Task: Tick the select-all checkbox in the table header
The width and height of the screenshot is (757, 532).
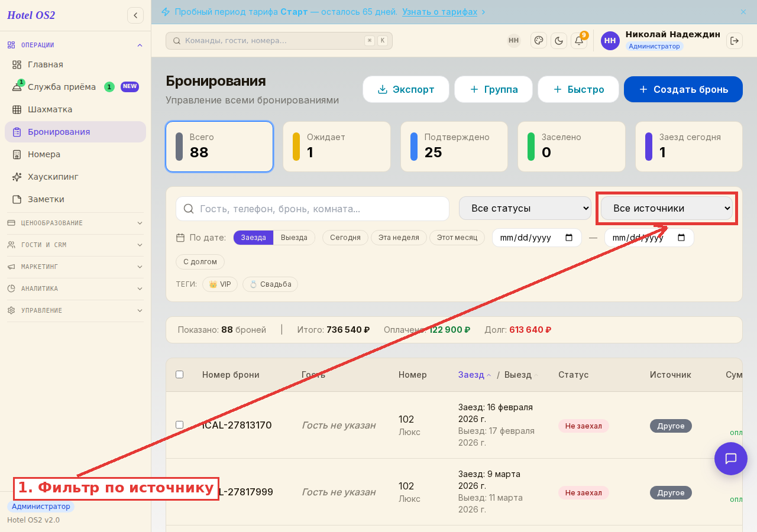Action: 180,375
